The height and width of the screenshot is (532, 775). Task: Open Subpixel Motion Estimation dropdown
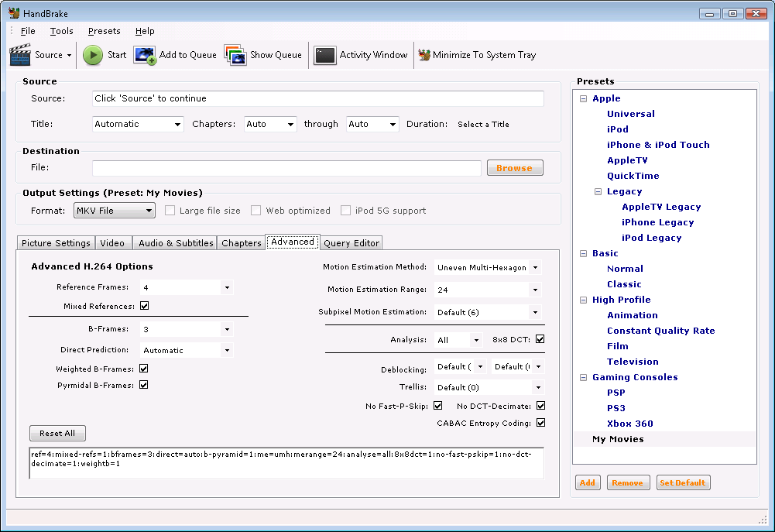point(488,312)
